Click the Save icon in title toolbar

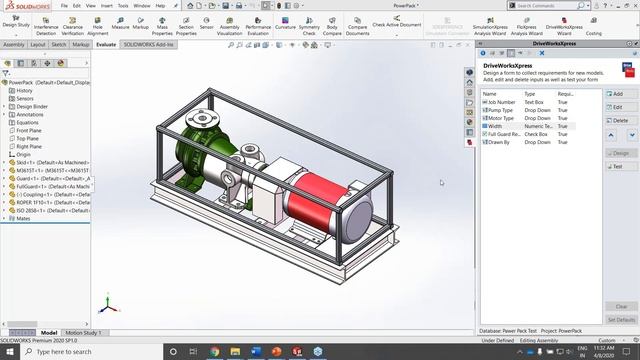[226, 6]
